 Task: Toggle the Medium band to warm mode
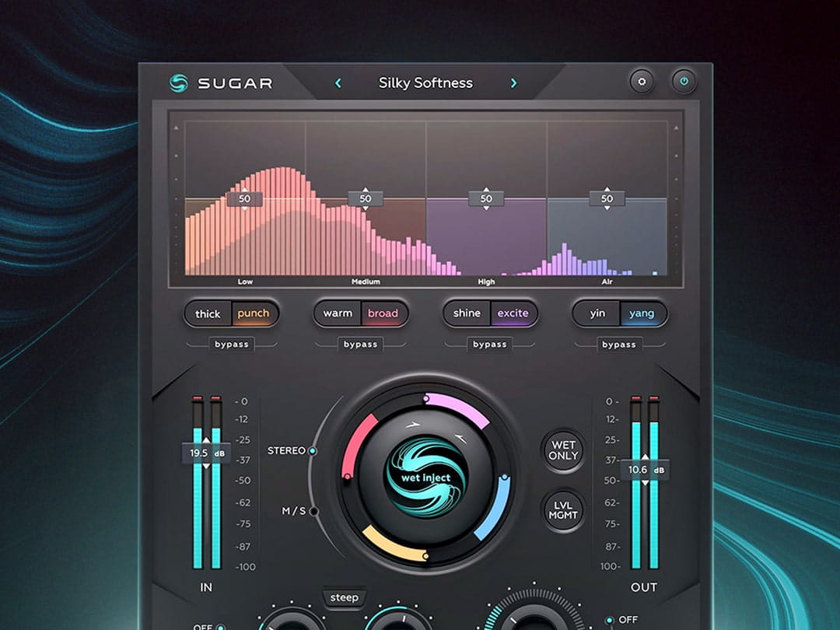(336, 313)
